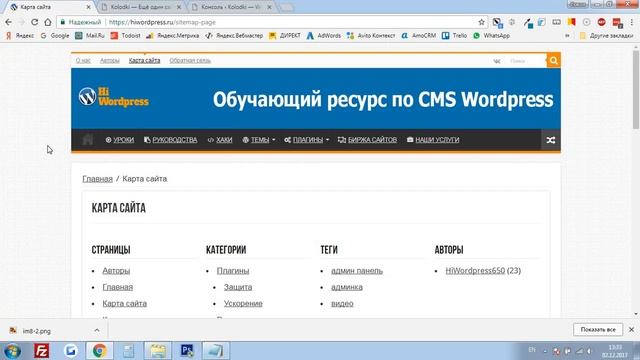Open the РУКОВОДСТВА menu item
This screenshot has height=360, width=640.
coord(171,140)
